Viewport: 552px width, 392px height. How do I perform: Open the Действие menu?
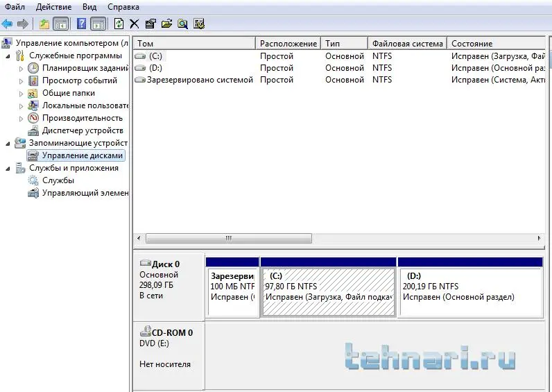coord(53,7)
